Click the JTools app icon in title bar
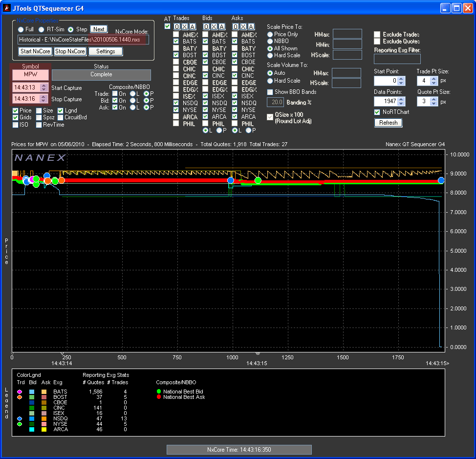Viewport: 476px width, 459px height. [6, 8]
